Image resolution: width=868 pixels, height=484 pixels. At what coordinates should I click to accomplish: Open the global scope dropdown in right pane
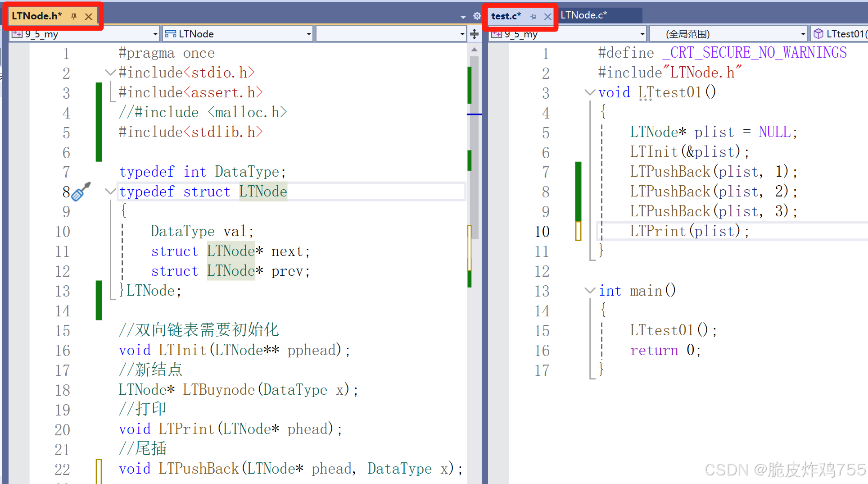coord(729,34)
